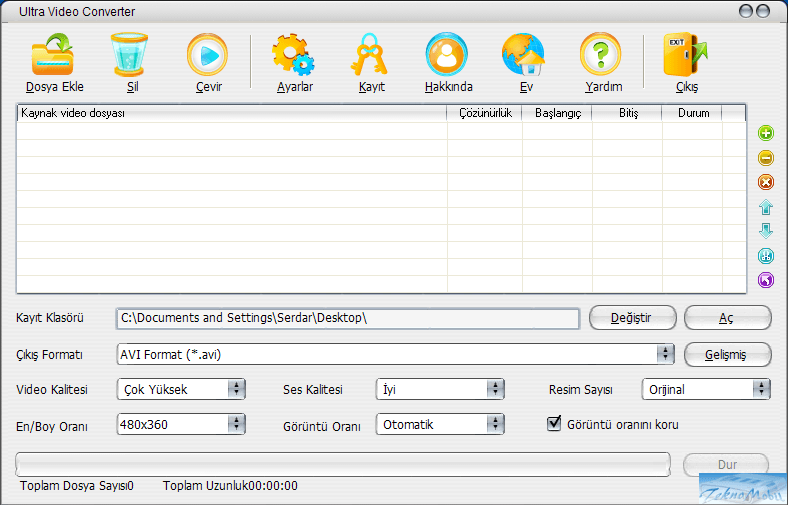Go to Ev globe home icon
Screen dimensions: 788x505
[524, 55]
